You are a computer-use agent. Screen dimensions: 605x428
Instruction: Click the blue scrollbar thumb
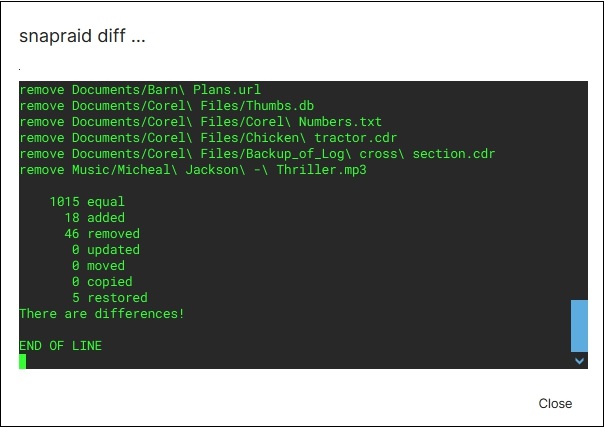(x=579, y=325)
